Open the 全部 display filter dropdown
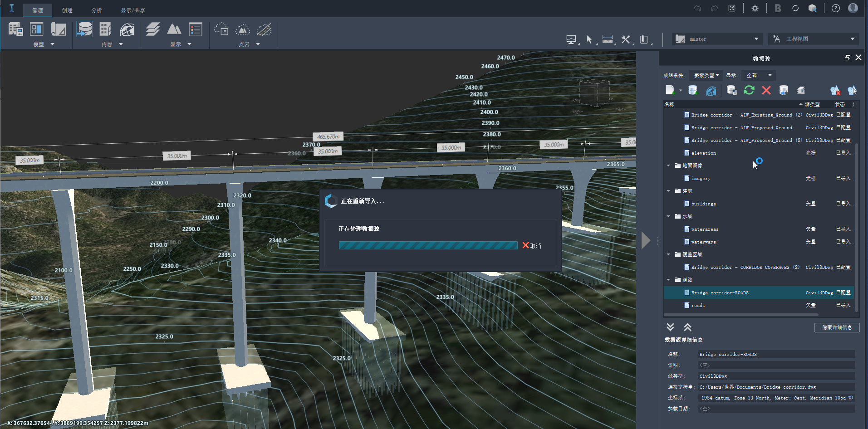 pyautogui.click(x=759, y=75)
